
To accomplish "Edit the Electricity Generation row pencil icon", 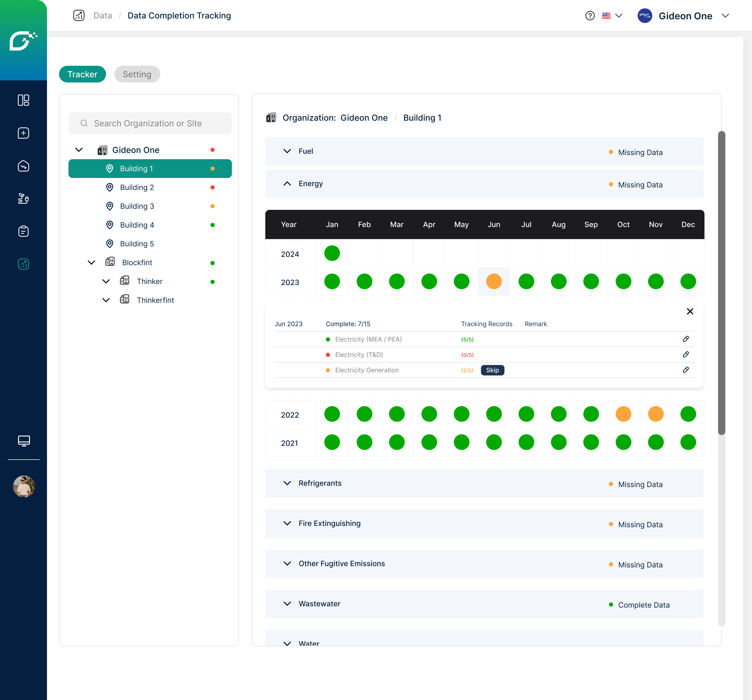I will coord(685,370).
